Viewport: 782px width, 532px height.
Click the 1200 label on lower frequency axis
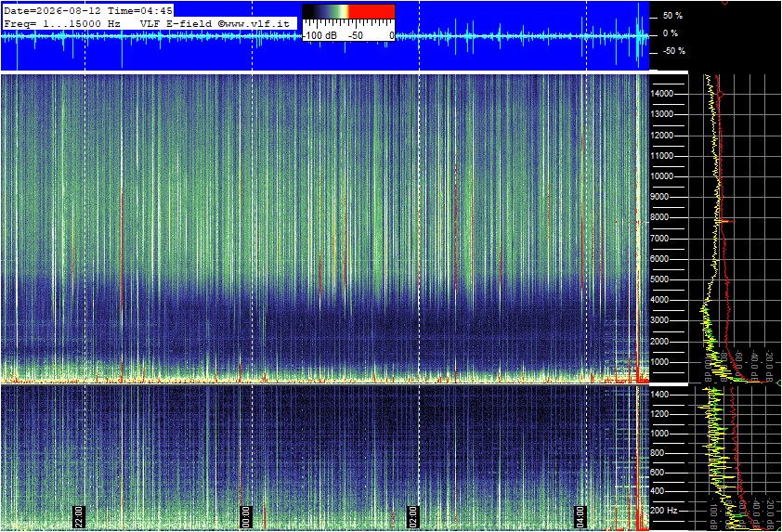659,414
